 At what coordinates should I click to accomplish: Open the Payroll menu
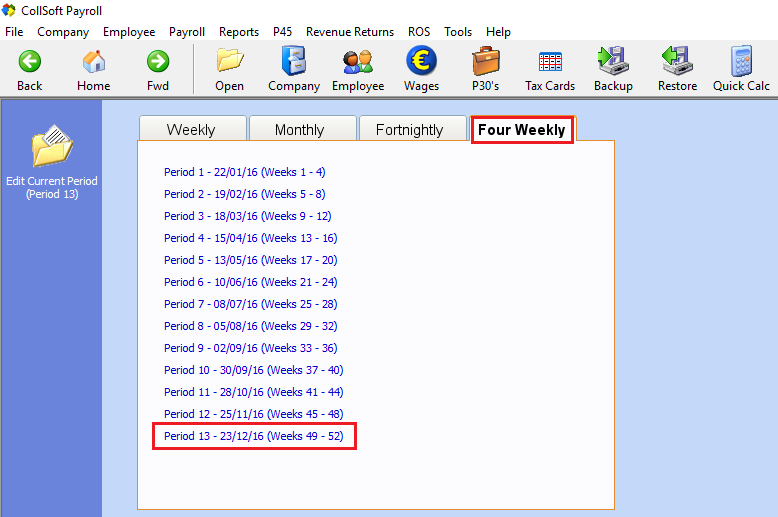pyautogui.click(x=187, y=32)
